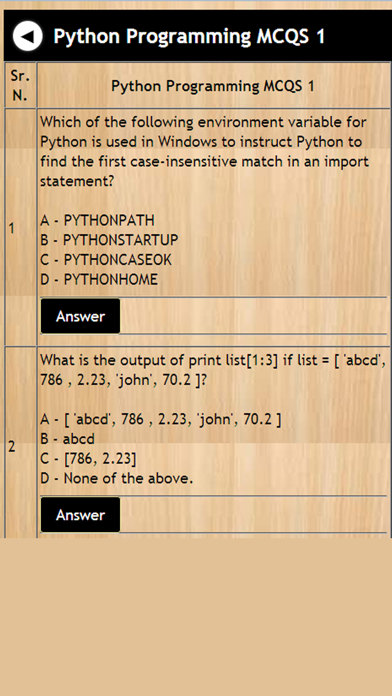Click question 1 text about environment variable
Image resolution: width=392 pixels, height=696 pixels.
tap(204, 151)
